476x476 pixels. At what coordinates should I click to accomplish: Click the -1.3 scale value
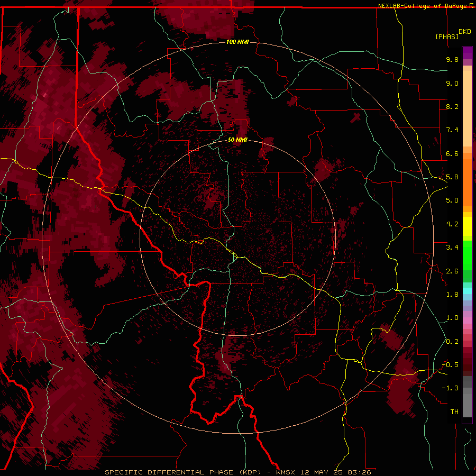[450, 388]
